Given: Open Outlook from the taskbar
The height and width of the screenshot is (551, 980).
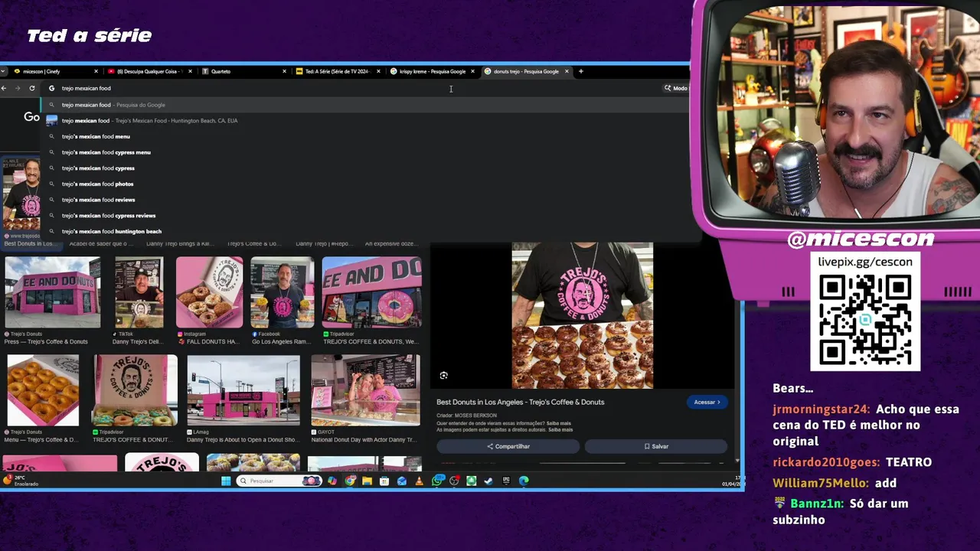Looking at the screenshot, I should [x=402, y=481].
